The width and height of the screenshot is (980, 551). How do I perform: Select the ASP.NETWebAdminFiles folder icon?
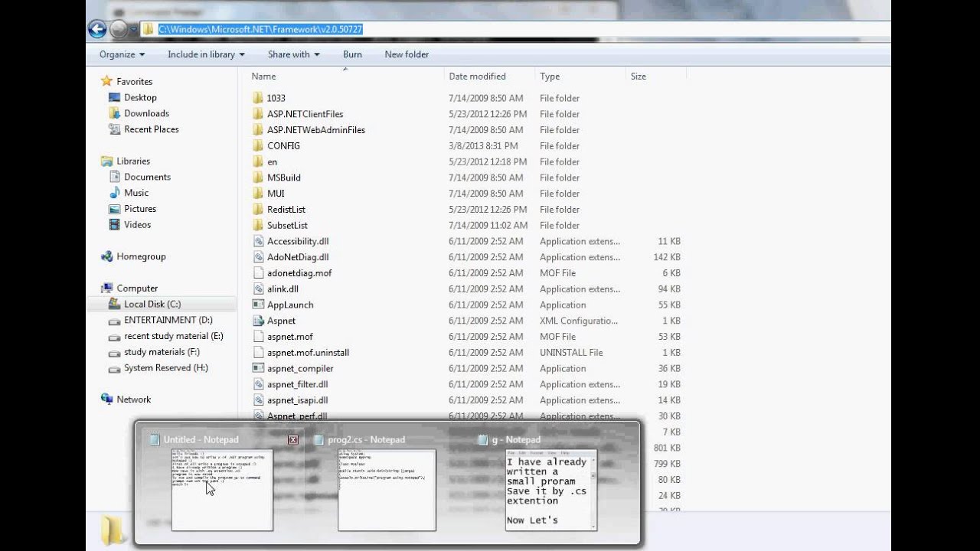(258, 130)
